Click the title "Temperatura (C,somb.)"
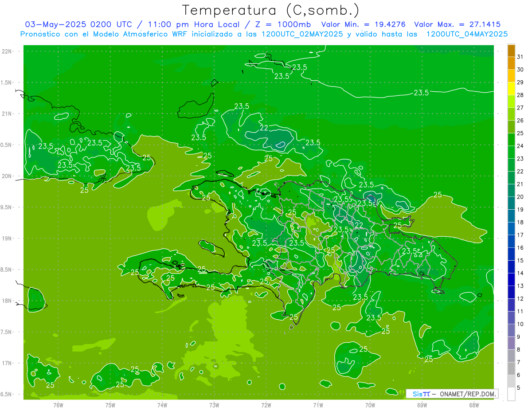The image size is (532, 411). (271, 10)
